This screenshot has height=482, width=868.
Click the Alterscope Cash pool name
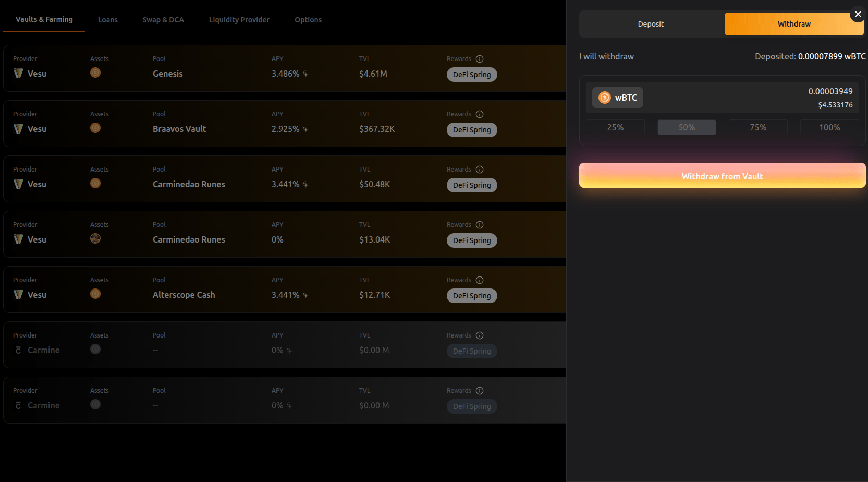point(184,295)
